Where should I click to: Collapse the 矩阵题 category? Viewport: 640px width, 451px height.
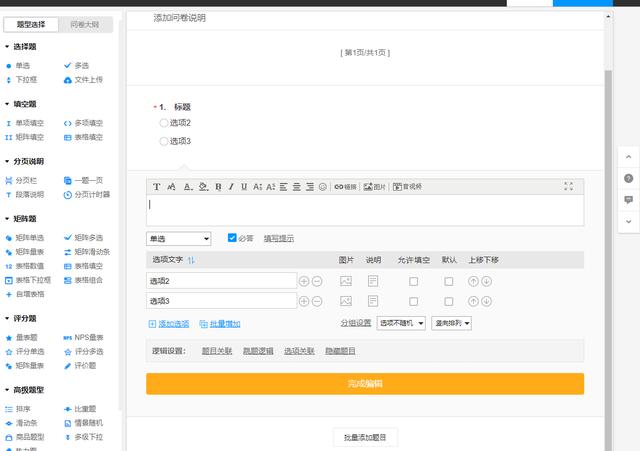click(21, 219)
